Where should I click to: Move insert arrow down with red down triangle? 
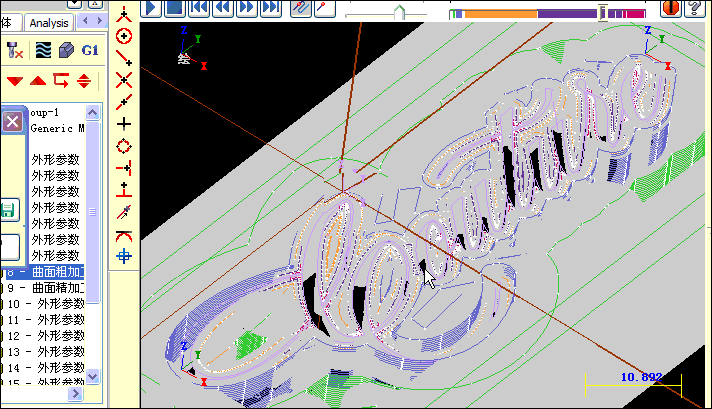(15, 81)
